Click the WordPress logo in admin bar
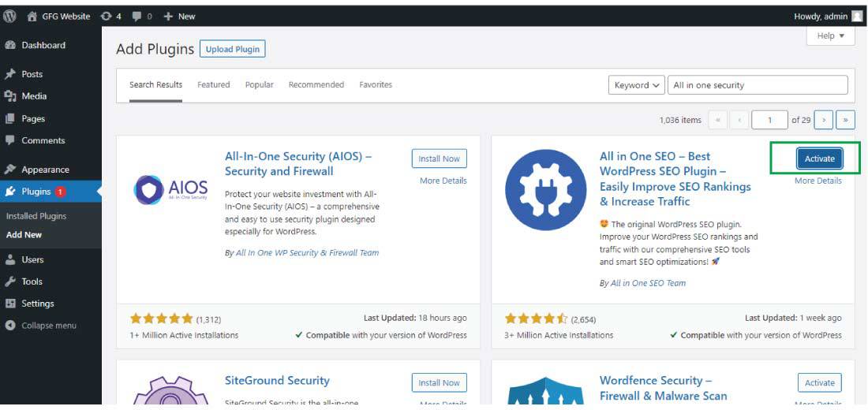The height and width of the screenshot is (410, 868). [9, 16]
